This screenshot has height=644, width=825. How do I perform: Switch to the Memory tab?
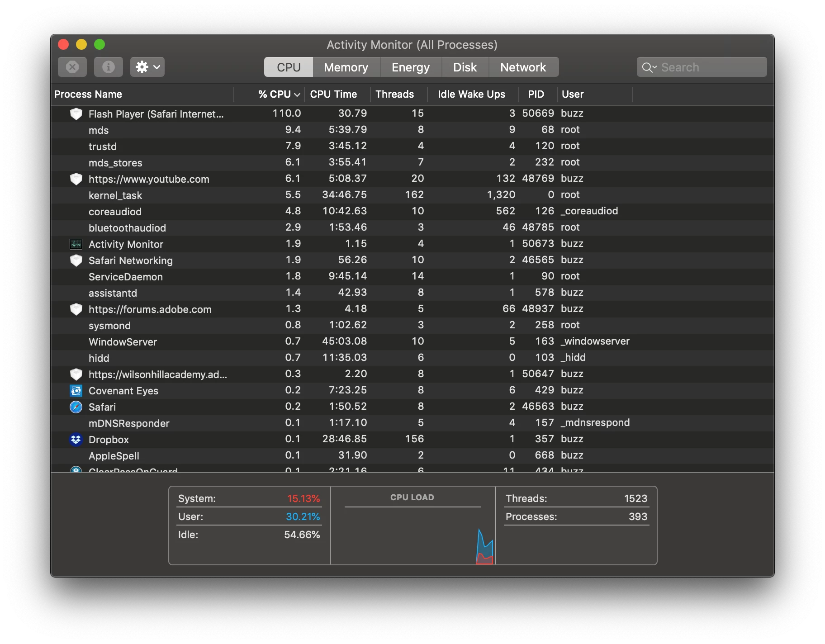click(x=346, y=67)
